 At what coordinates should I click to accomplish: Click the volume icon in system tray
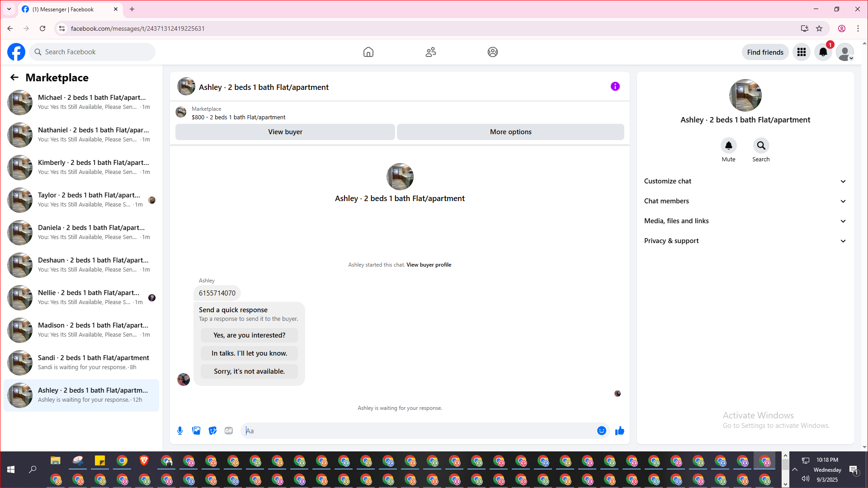805,479
